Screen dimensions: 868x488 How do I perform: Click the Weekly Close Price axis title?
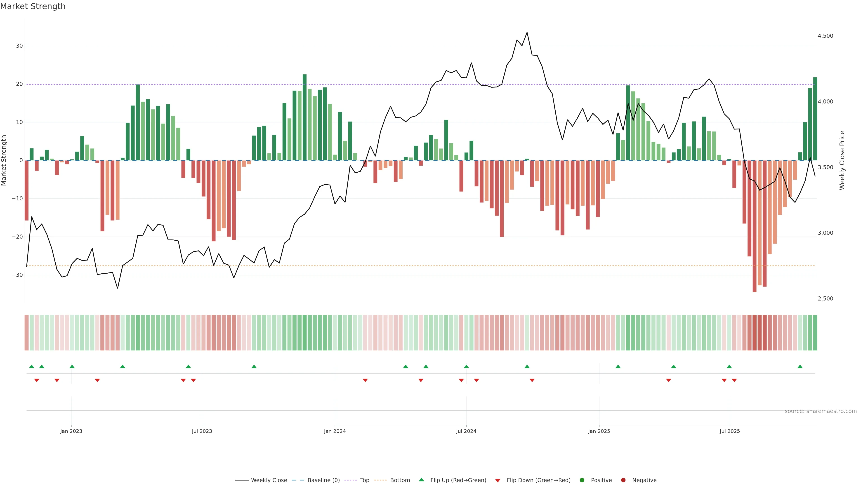tap(842, 160)
